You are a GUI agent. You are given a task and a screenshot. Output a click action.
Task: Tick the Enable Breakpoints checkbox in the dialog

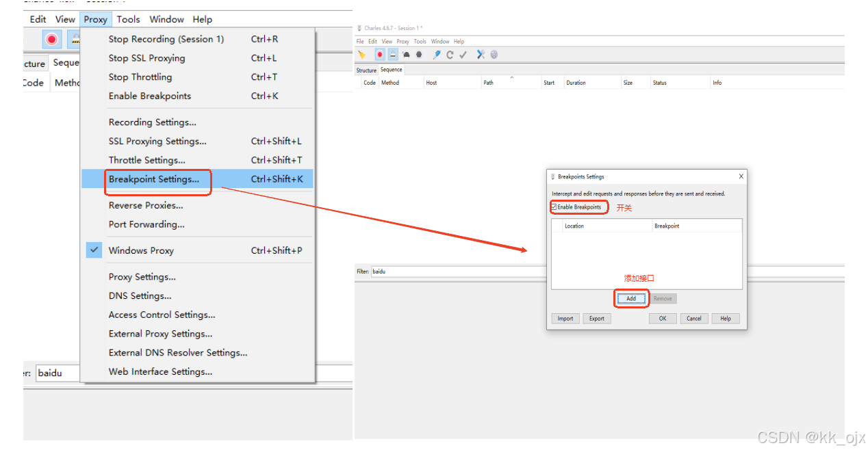point(554,207)
